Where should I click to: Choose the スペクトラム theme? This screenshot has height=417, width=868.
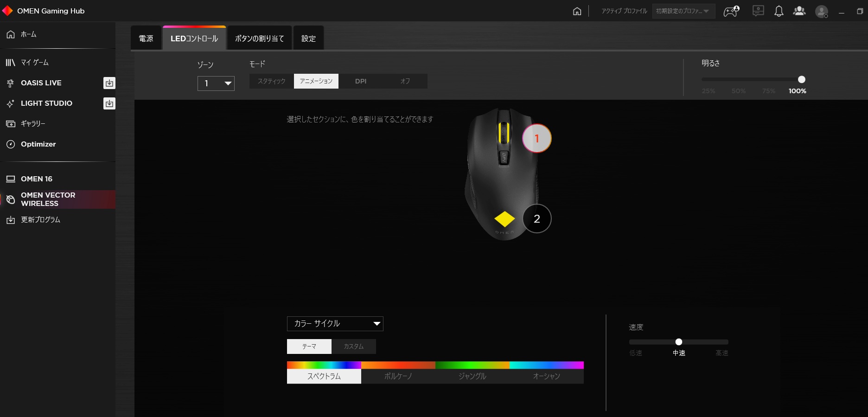coord(324,376)
